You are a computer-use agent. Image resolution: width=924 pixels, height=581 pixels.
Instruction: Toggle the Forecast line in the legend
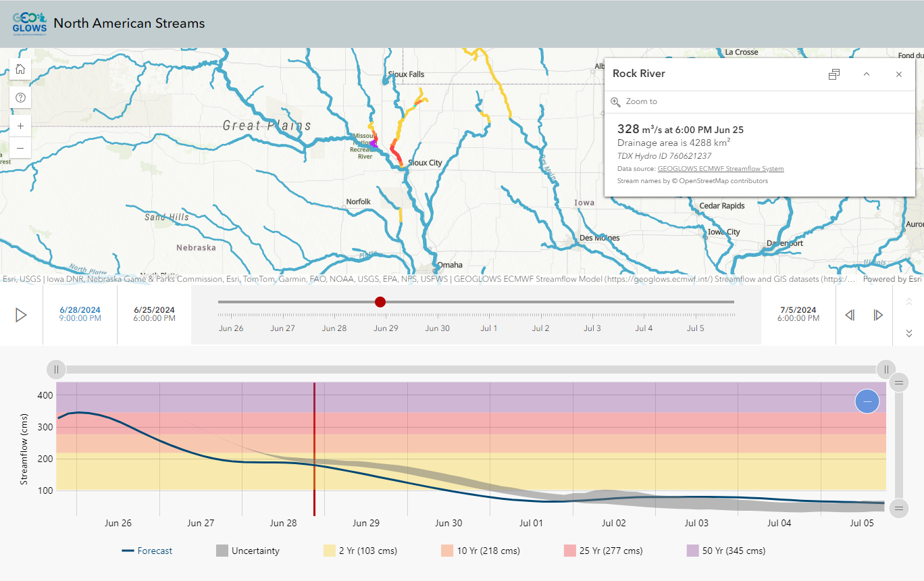147,551
